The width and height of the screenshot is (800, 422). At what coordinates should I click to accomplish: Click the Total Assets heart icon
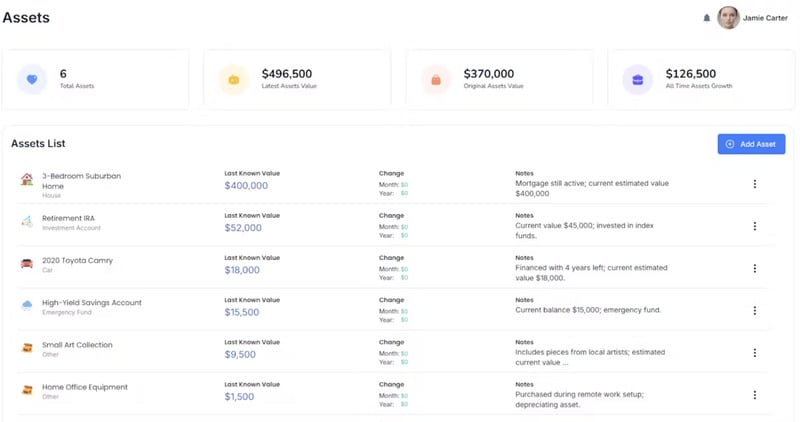[x=32, y=79]
